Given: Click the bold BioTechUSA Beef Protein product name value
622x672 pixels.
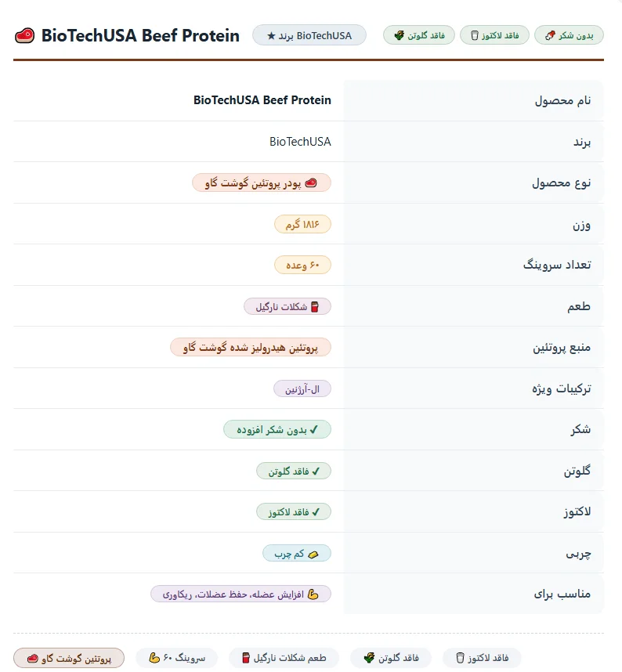Looking at the screenshot, I should pyautogui.click(x=262, y=100).
